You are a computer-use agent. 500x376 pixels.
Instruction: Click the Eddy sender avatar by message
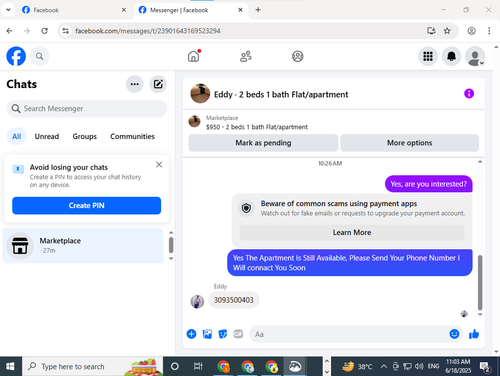pos(197,301)
